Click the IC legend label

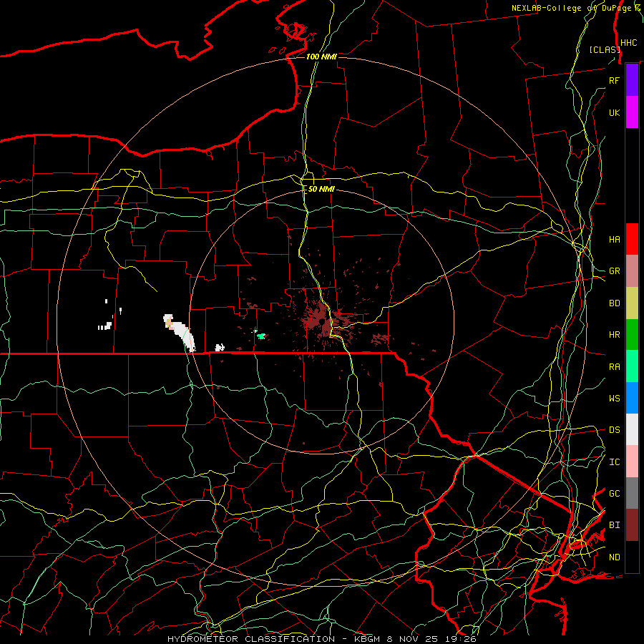tap(614, 462)
